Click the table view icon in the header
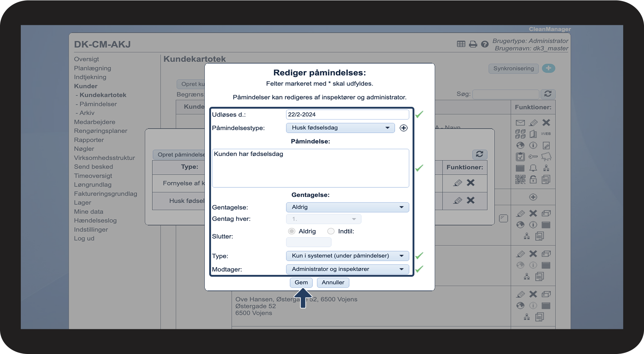Image resolution: width=644 pixels, height=354 pixels. point(461,44)
